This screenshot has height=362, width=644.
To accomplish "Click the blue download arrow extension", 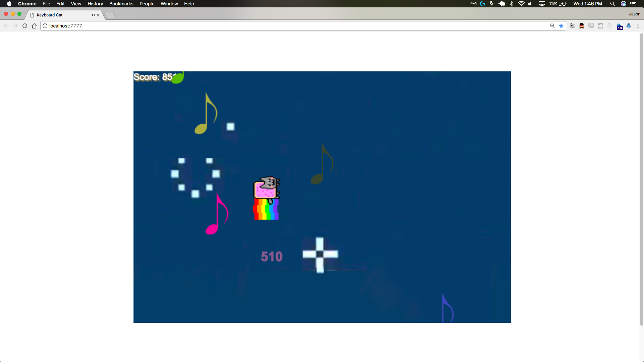I will [x=629, y=26].
